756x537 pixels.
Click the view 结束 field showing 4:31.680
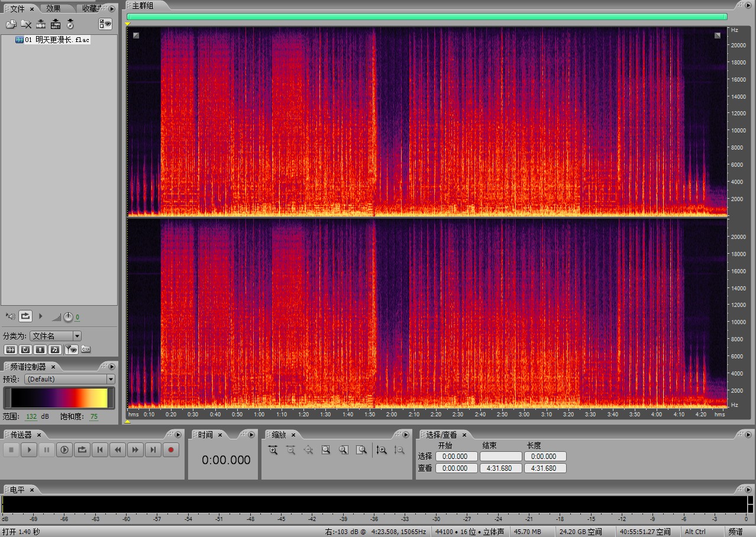[x=500, y=468]
